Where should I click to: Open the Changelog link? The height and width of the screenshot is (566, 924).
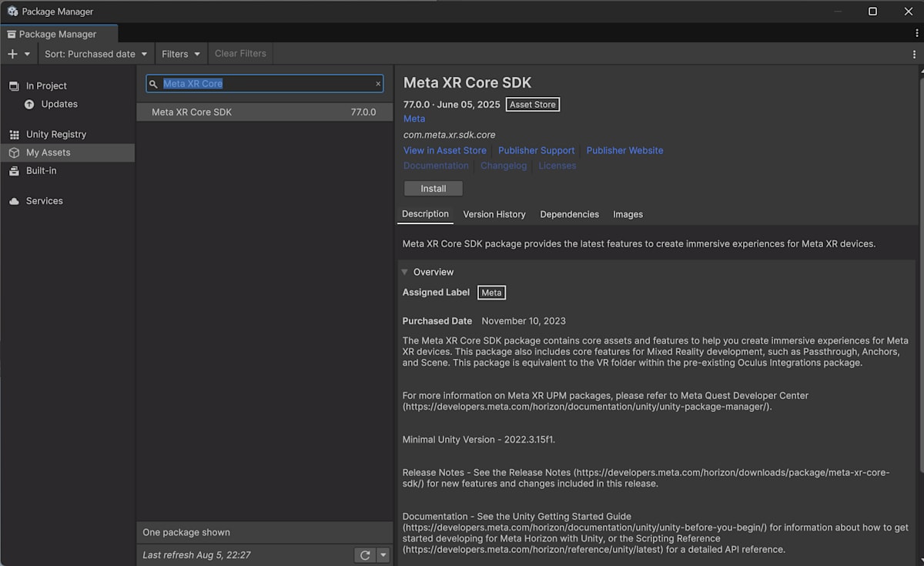coord(504,166)
